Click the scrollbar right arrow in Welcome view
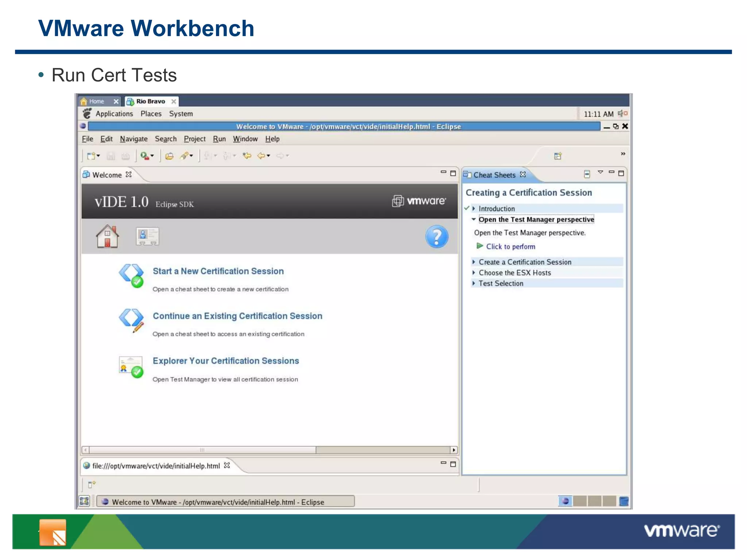 (x=454, y=450)
